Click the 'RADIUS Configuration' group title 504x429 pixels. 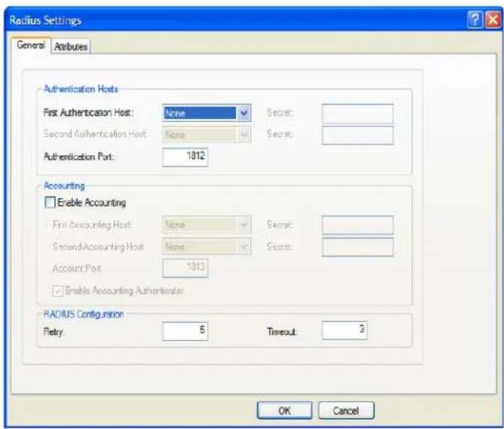(83, 314)
